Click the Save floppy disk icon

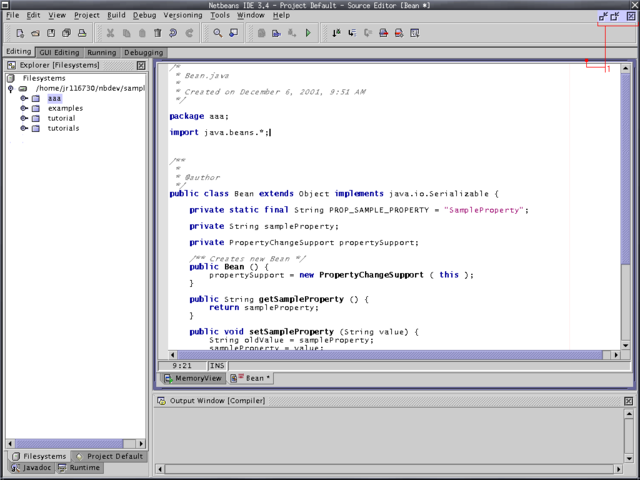pos(51,33)
